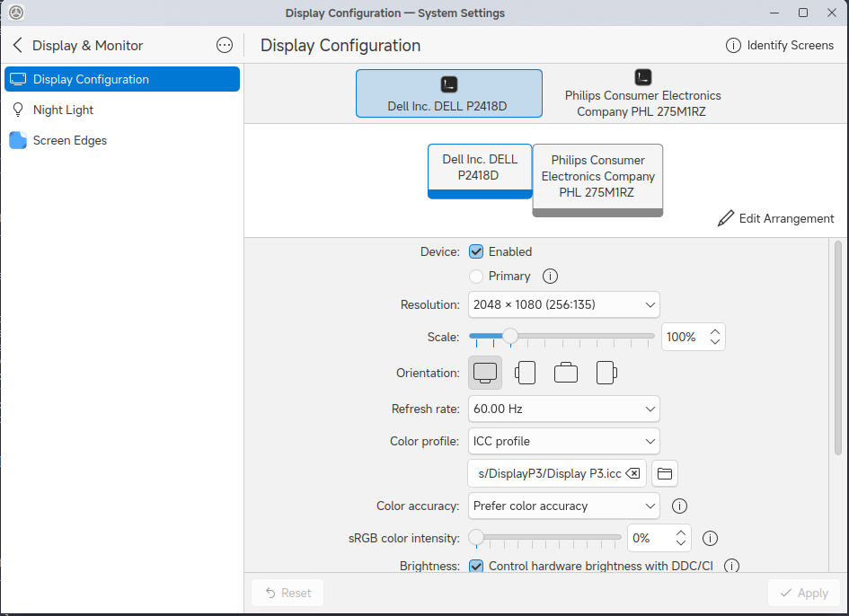Increase sRGB color intensity with up arrow
Screen dimensions: 849x616
tap(681, 532)
